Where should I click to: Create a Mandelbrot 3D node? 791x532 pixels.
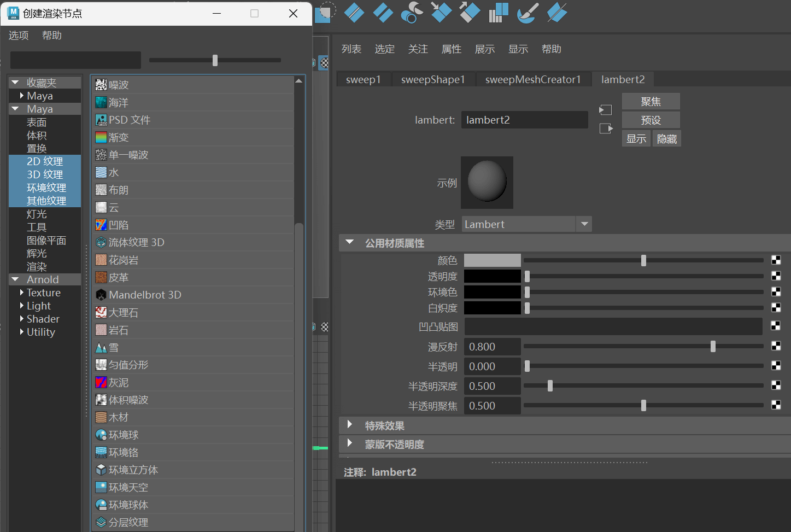pos(192,295)
